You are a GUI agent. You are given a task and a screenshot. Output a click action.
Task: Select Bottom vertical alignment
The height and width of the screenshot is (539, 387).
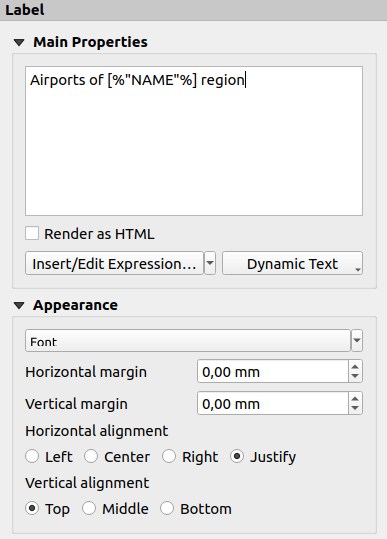(x=167, y=508)
